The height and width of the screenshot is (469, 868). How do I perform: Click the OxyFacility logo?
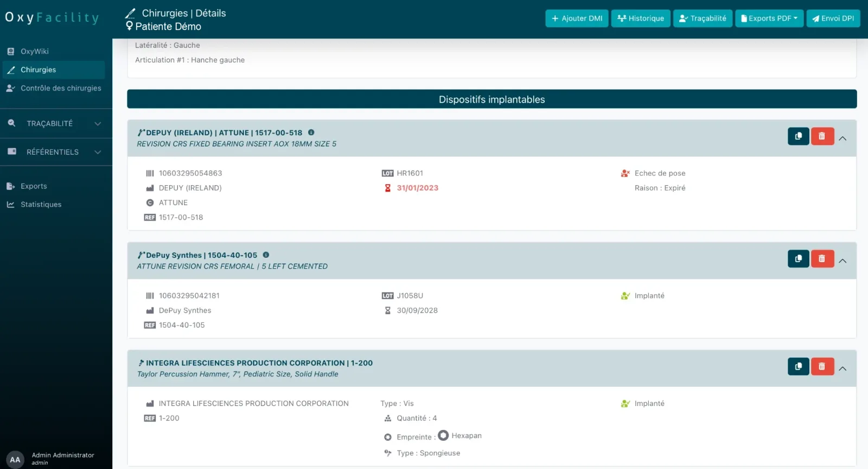pos(52,17)
